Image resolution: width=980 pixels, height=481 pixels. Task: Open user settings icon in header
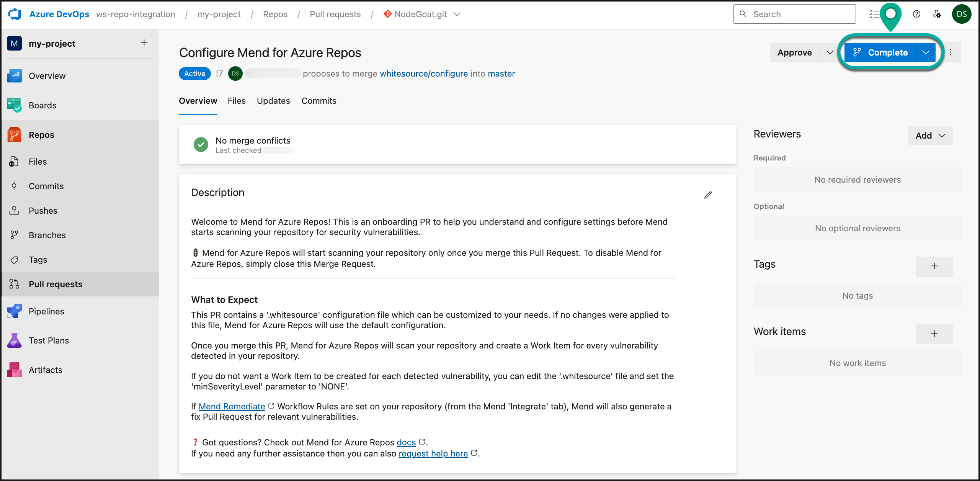[x=937, y=14]
